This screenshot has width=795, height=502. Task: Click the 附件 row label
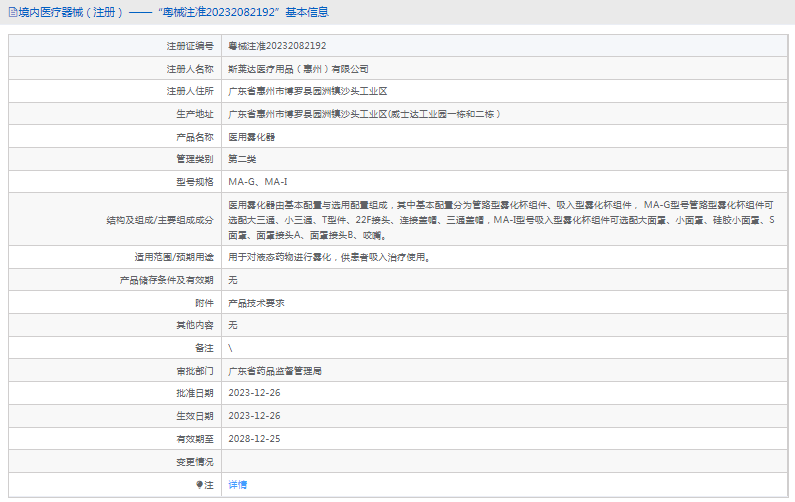click(204, 303)
